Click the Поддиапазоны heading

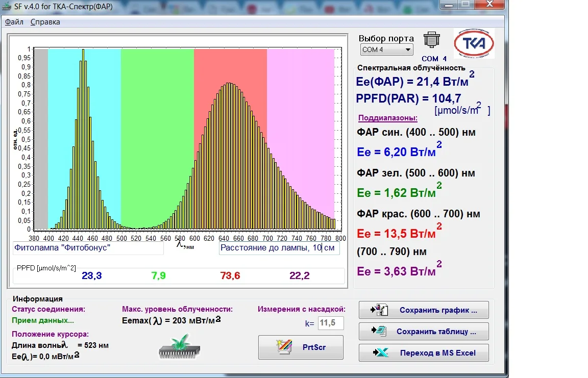point(388,118)
